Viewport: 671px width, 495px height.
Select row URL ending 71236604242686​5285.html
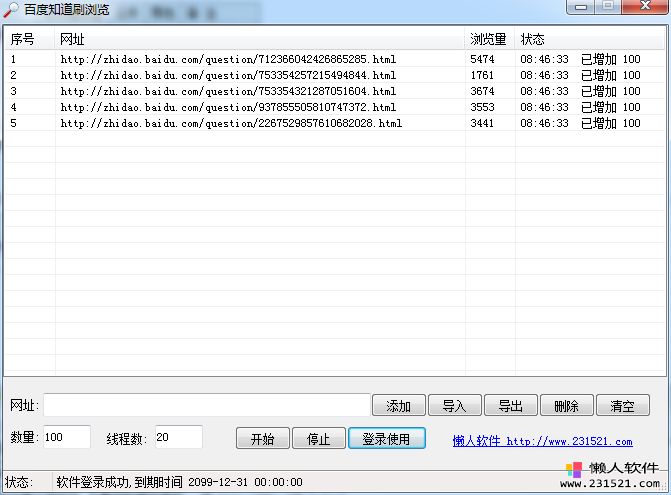228,59
